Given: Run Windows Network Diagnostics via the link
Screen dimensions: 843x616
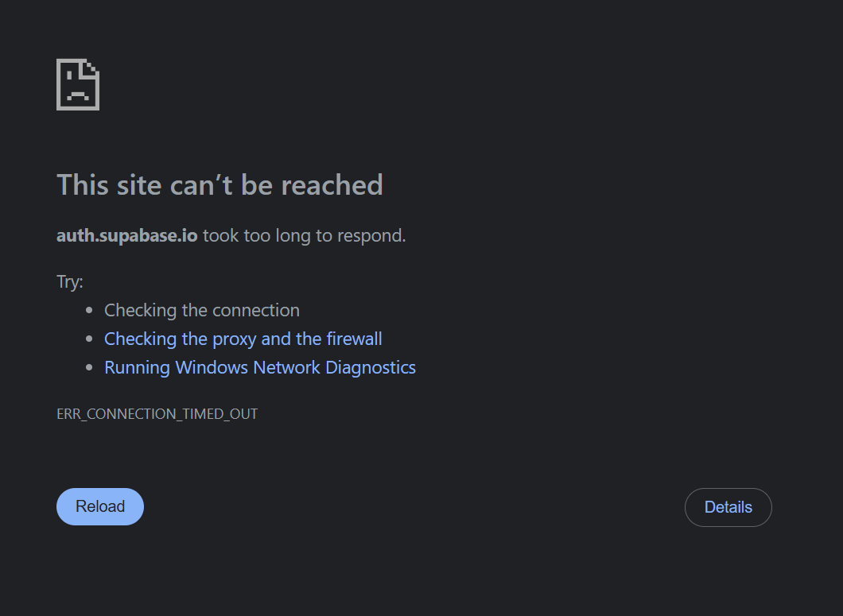Looking at the screenshot, I should coord(260,367).
